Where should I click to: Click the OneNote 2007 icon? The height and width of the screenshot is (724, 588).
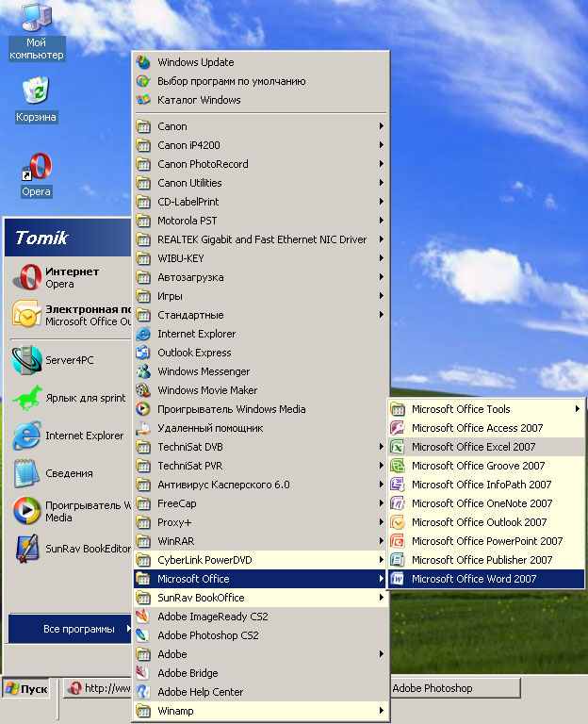pos(397,503)
